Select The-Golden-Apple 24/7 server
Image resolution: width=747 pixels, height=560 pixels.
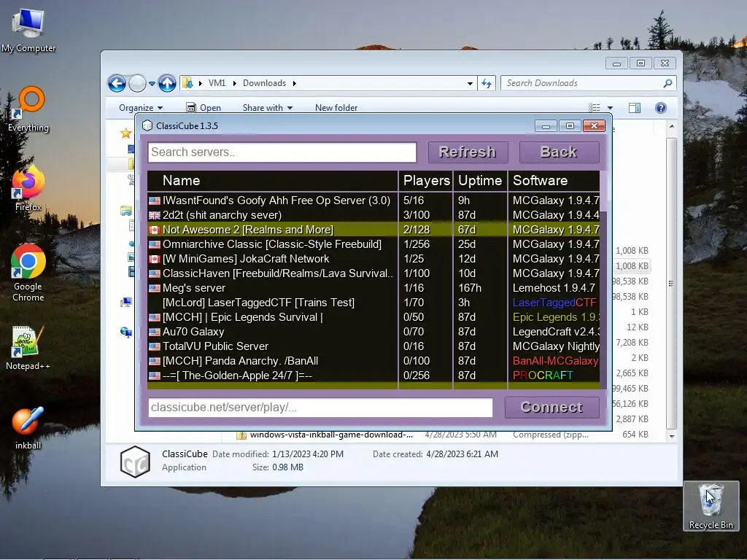(373, 376)
